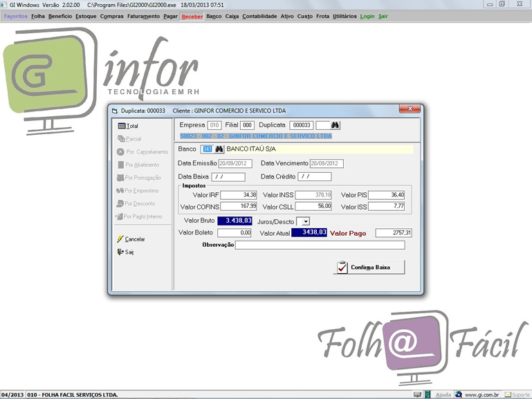The height and width of the screenshot is (399, 532).
Task: Open the Caixa menu
Action: click(x=232, y=17)
